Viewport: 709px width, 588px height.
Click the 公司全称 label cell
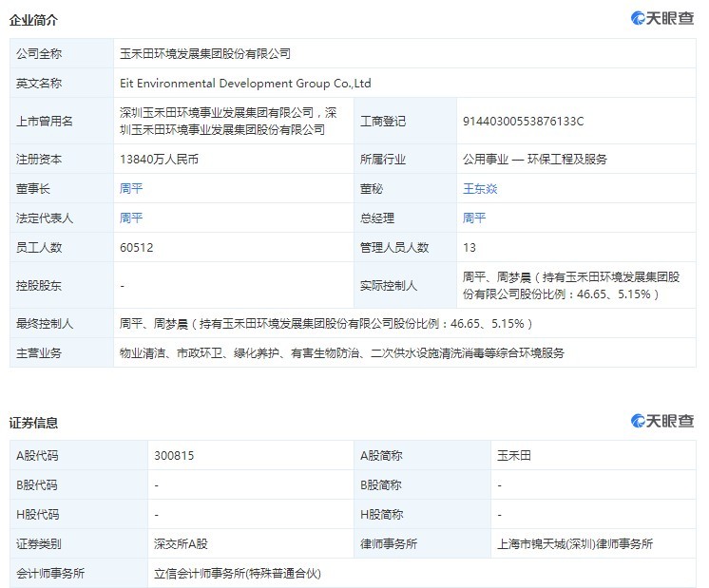click(62, 53)
